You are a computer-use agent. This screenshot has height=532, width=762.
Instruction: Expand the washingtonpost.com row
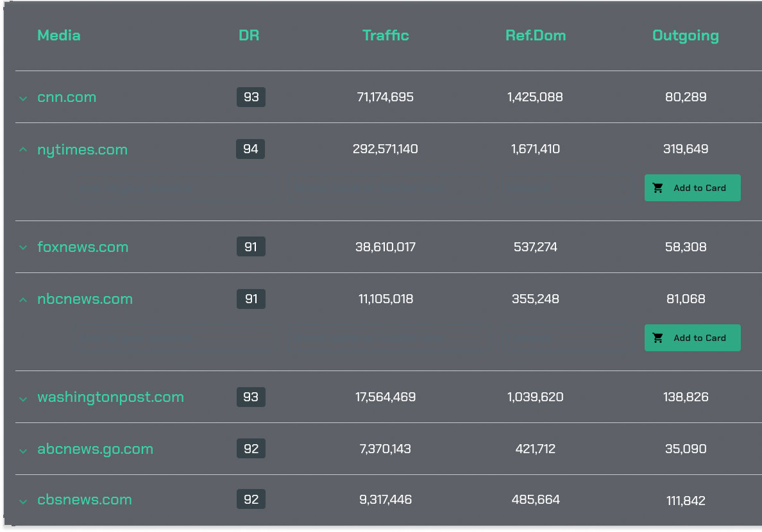point(23,397)
